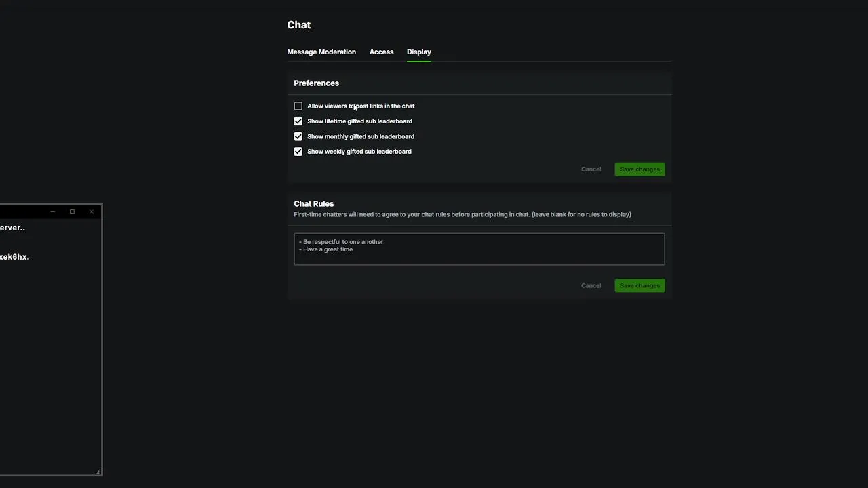Click 'Show lifetime gifted sub leaderboard' label
The image size is (868, 488).
[359, 121]
